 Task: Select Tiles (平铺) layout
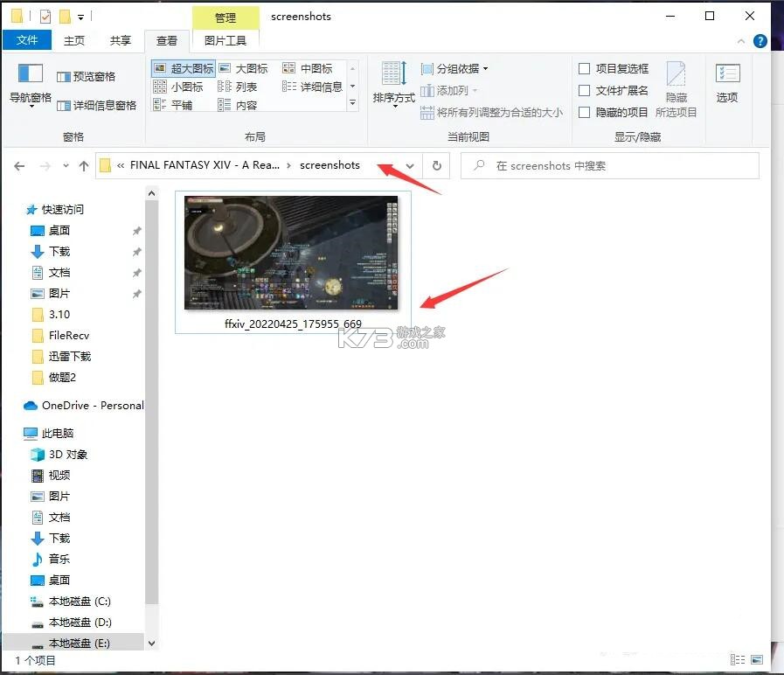[173, 105]
